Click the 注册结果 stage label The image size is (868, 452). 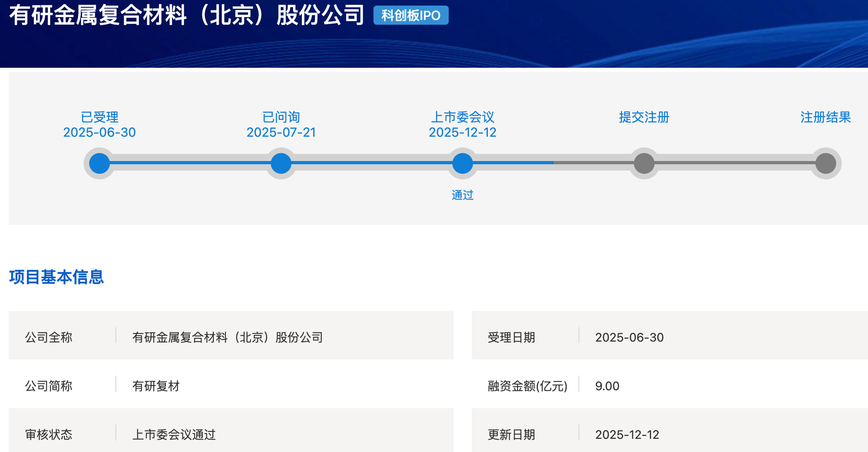click(x=826, y=117)
